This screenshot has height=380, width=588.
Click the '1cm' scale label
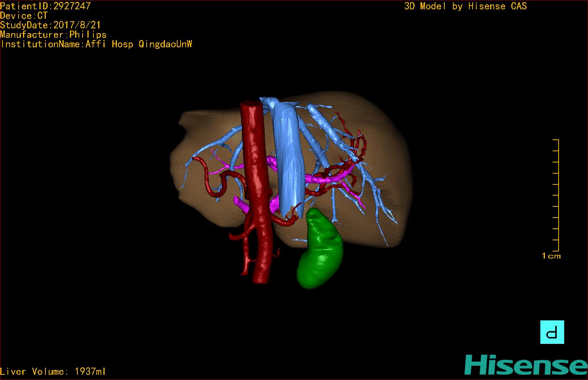tap(551, 256)
